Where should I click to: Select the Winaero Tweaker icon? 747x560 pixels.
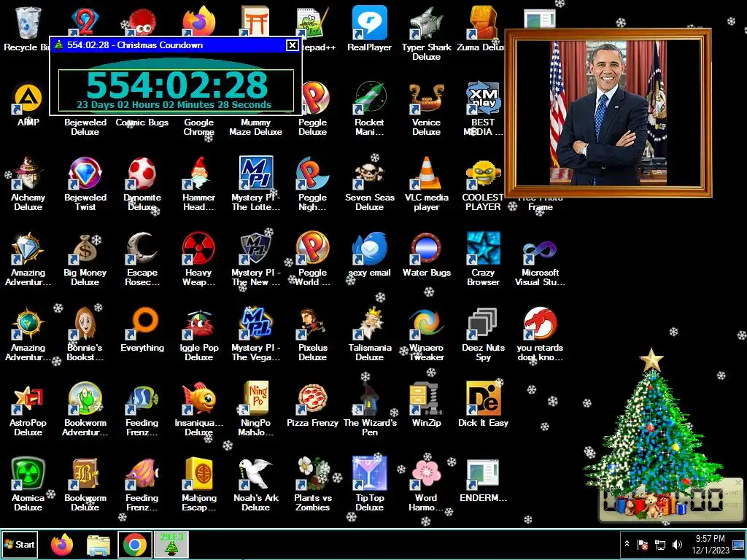click(426, 324)
